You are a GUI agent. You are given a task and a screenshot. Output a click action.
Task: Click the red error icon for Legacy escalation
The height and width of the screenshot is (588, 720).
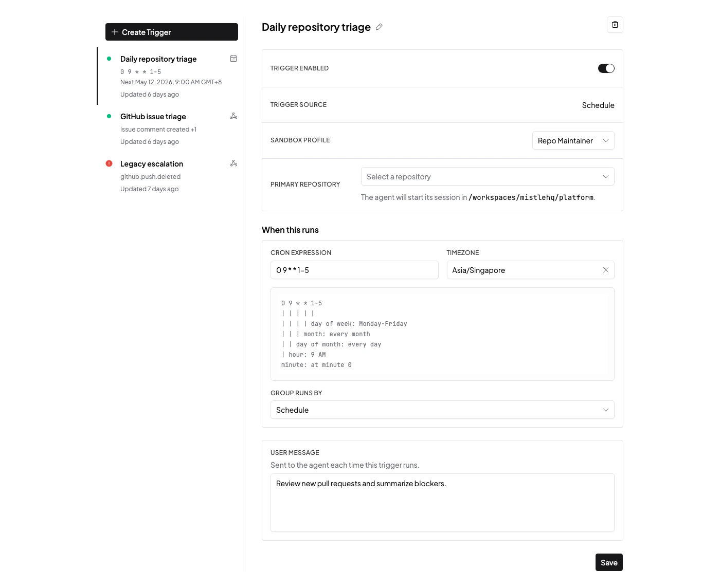[x=109, y=163]
